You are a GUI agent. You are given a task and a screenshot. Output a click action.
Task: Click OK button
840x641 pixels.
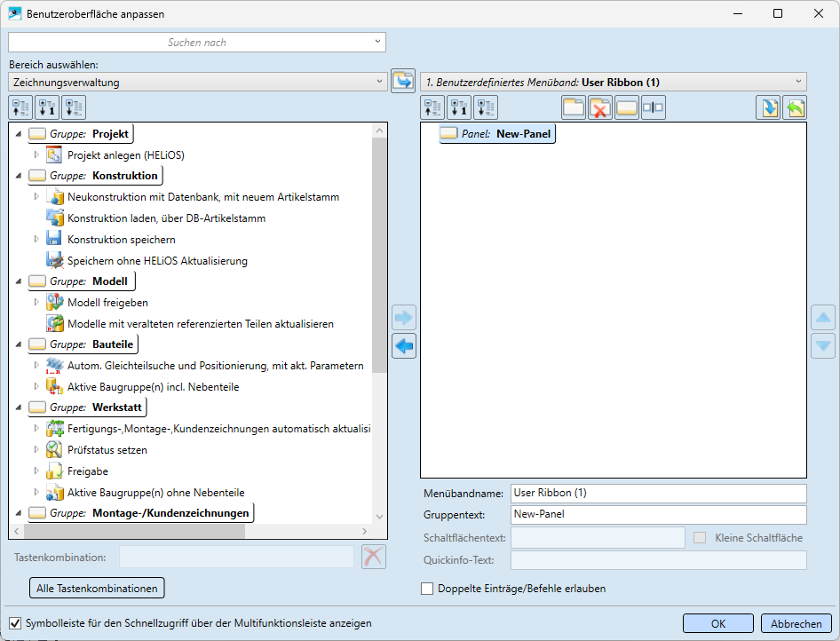click(717, 623)
